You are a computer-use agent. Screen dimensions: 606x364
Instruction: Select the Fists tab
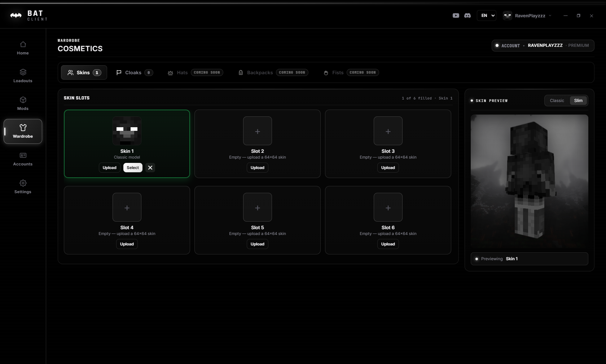(351, 72)
